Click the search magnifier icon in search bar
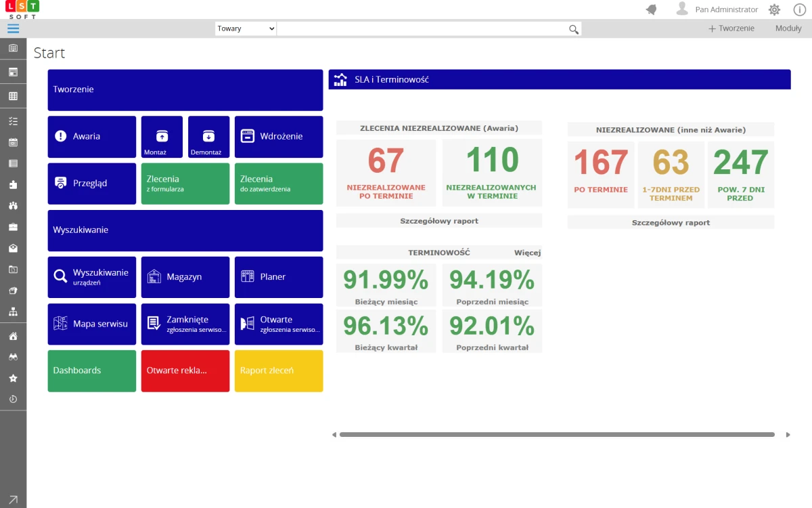Screen dimensions: 812x508 (x=573, y=29)
